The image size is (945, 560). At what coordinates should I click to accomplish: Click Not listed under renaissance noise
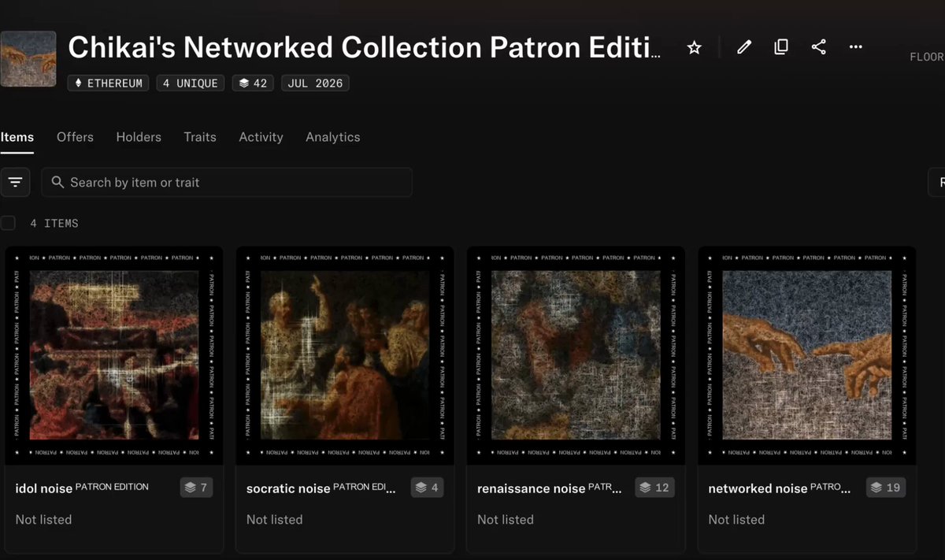point(505,520)
